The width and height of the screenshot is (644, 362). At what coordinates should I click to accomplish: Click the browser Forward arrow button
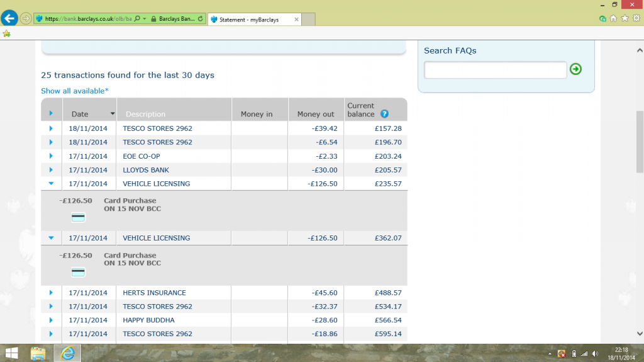click(25, 19)
